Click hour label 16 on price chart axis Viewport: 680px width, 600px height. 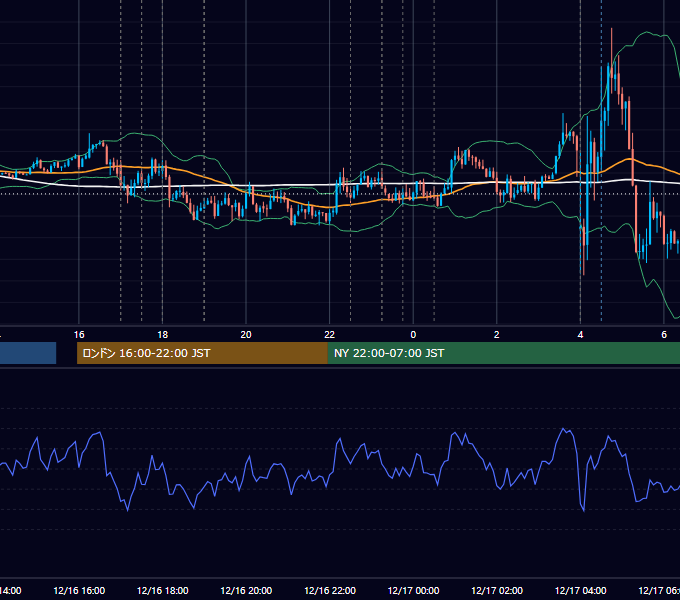coord(79,335)
